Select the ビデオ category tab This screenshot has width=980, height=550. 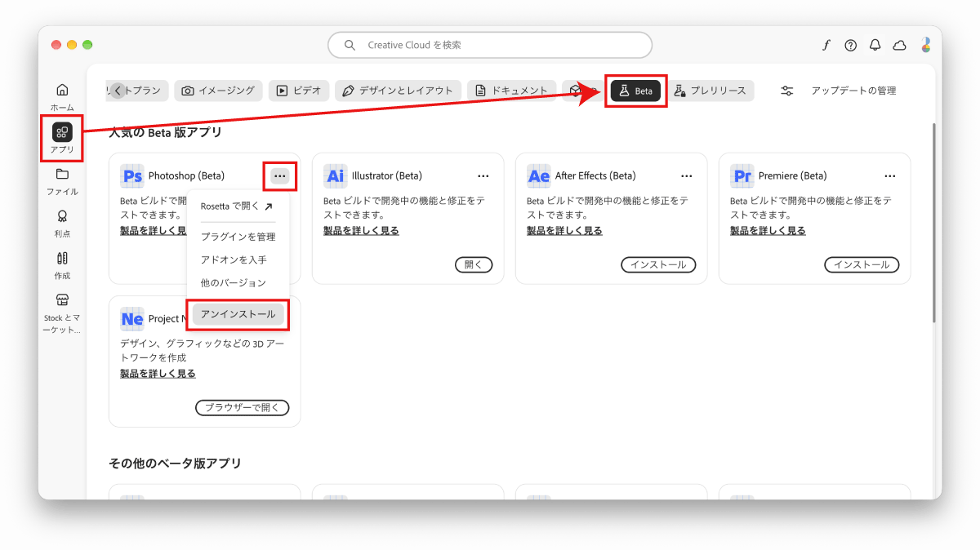[x=299, y=91]
